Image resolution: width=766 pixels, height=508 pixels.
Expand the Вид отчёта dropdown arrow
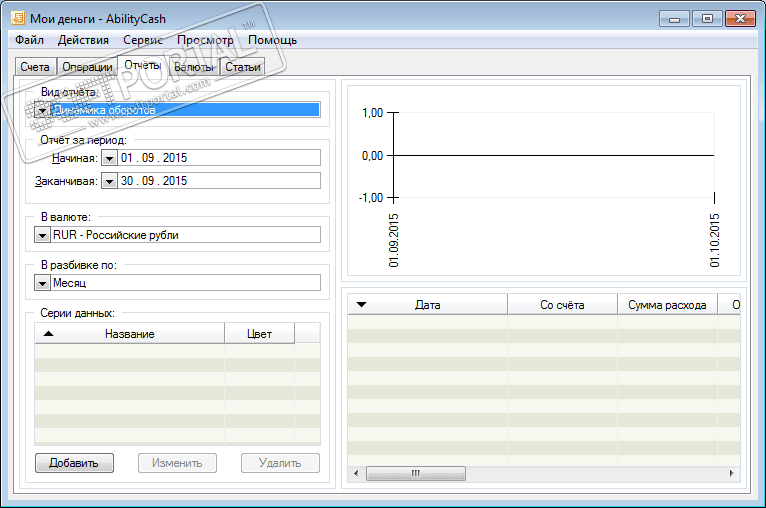43,110
